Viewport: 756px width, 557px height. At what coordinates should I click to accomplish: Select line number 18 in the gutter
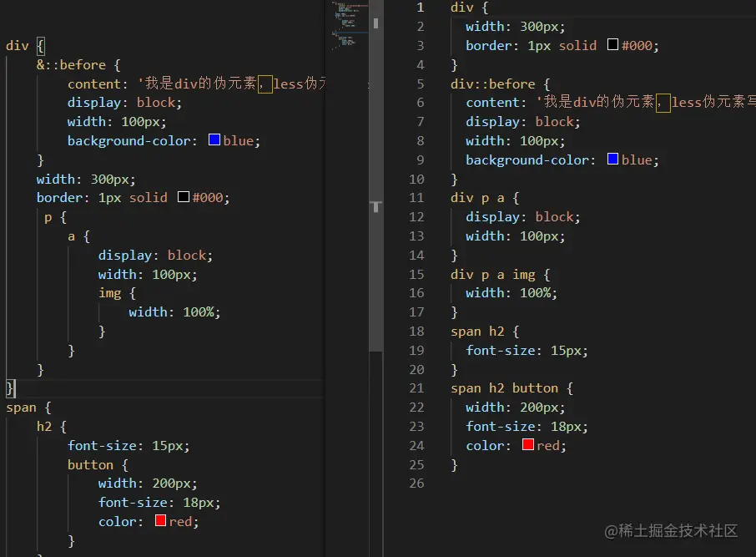click(x=416, y=332)
